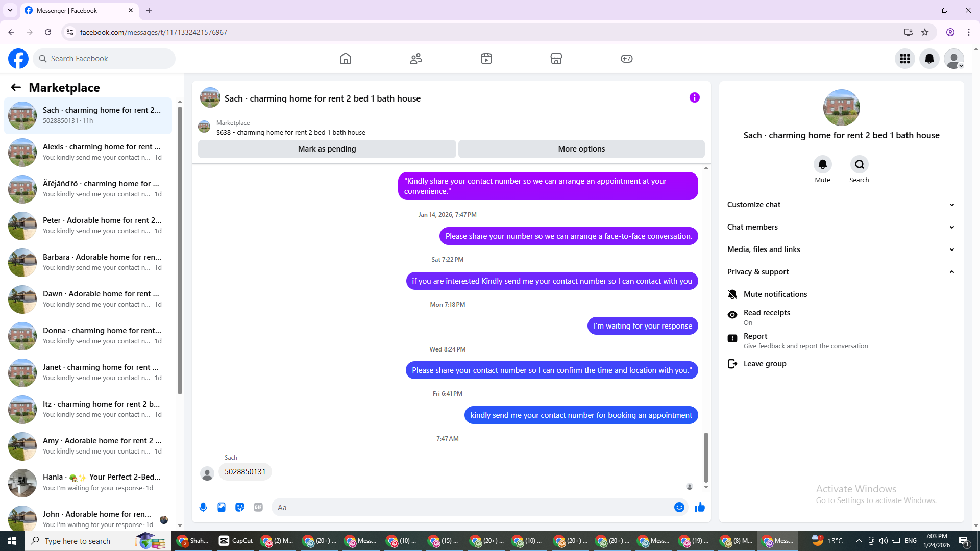Click the Mark as pending button
The width and height of the screenshot is (980, 551).
[x=327, y=149]
